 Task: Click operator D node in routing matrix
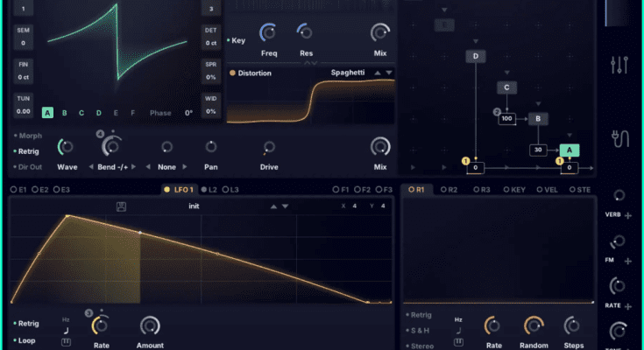pyautogui.click(x=476, y=57)
